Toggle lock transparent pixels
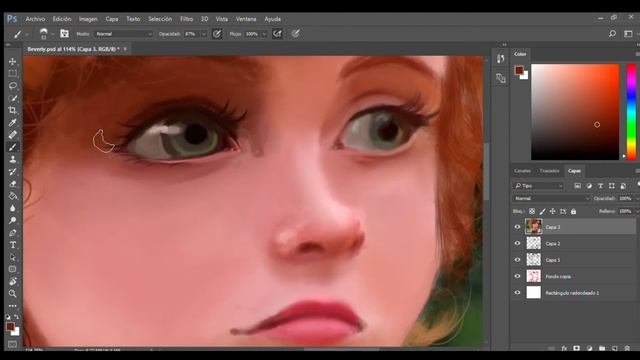Viewport: 640px width, 360px height. click(x=532, y=211)
